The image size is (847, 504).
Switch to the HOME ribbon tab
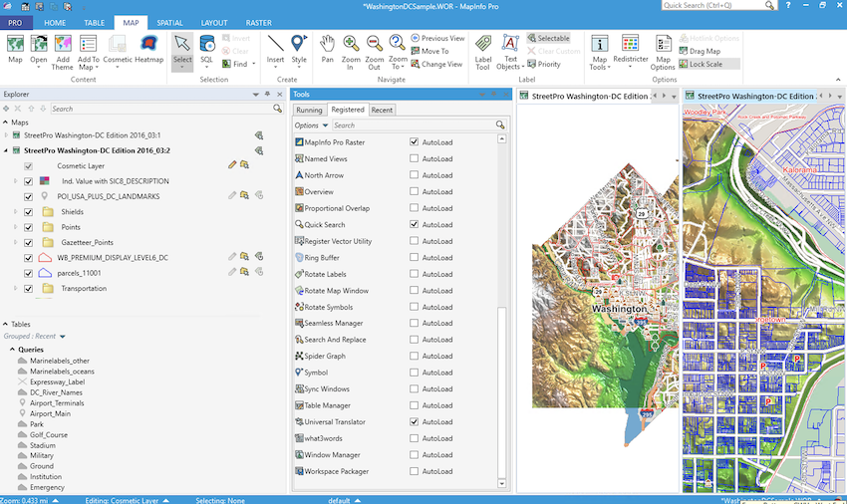coord(55,23)
